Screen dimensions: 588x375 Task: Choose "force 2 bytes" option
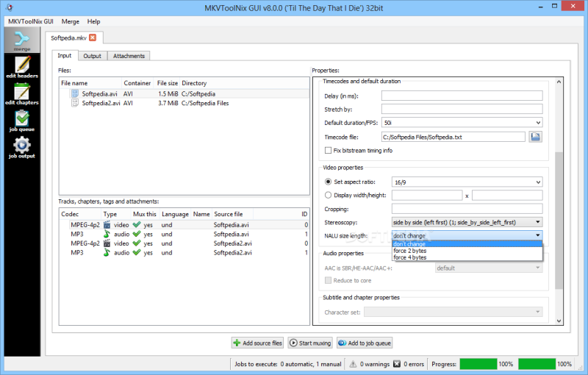(x=467, y=251)
